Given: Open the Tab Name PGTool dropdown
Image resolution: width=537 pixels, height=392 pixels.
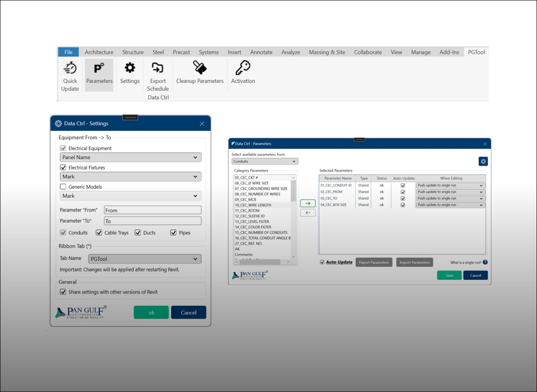Looking at the screenshot, I should coord(145,259).
